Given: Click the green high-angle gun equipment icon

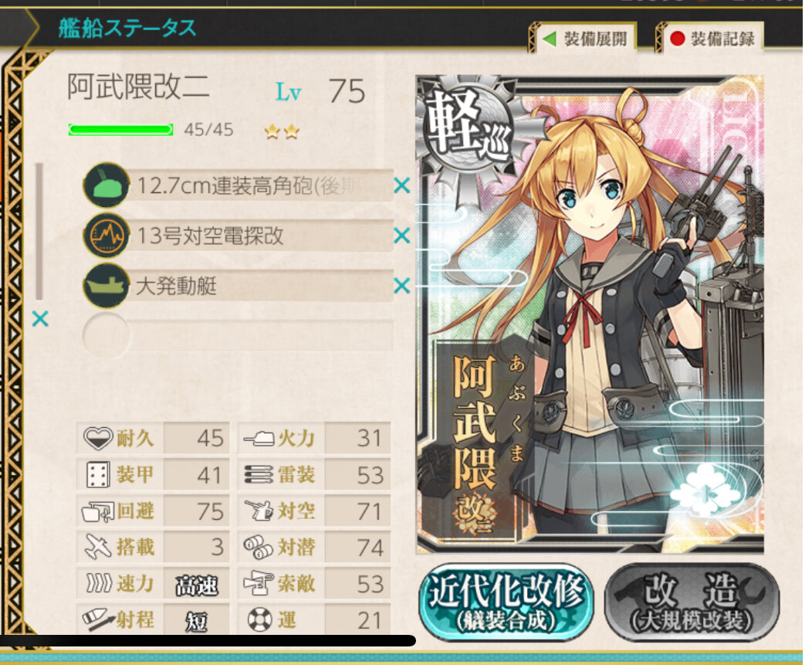Looking at the screenshot, I should coord(107,185).
